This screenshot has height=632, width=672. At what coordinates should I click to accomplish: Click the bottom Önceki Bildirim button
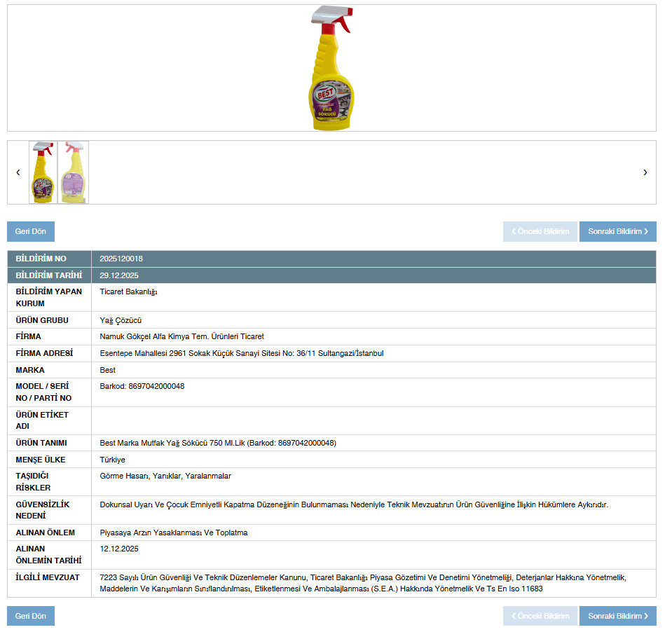click(540, 616)
